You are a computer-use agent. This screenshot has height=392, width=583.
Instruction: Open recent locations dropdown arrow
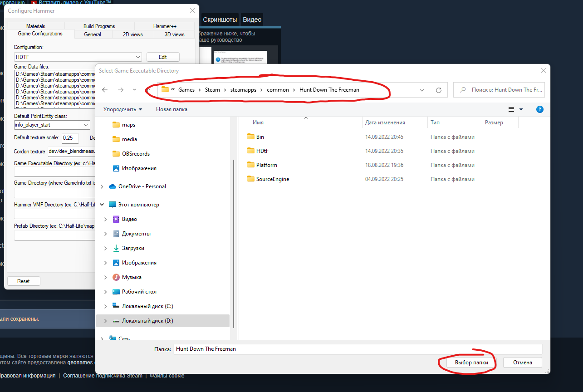134,90
